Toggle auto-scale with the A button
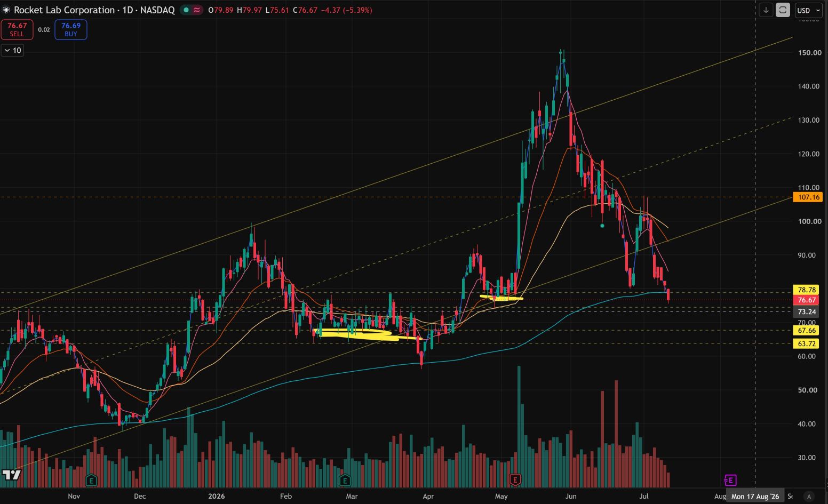Viewport: 828px width, 504px height. (809, 496)
